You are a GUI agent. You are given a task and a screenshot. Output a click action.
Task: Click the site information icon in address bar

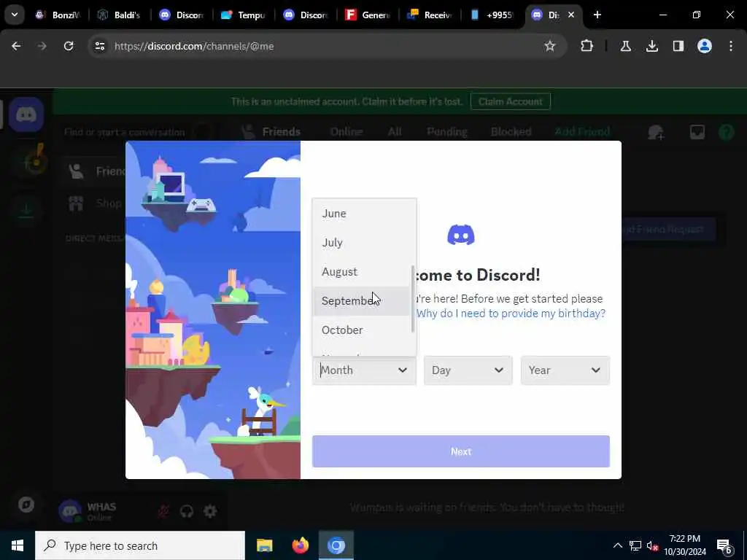coord(99,46)
